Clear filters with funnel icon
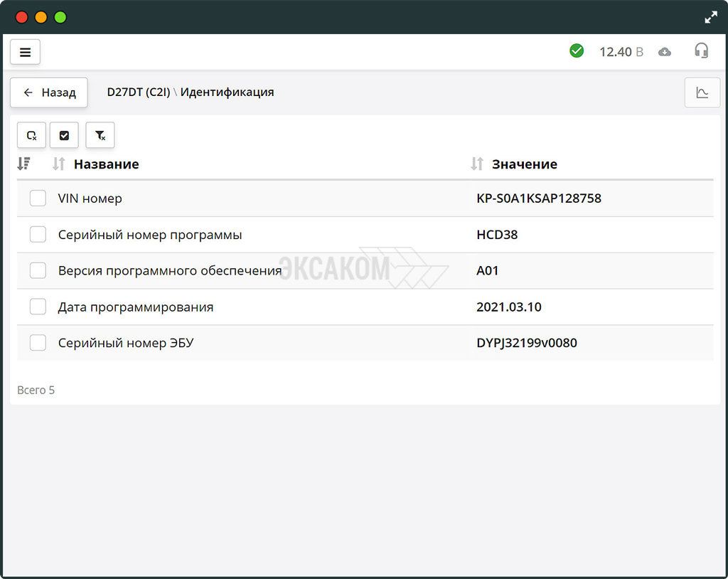Screen dimensions: 728x579 [100, 135]
